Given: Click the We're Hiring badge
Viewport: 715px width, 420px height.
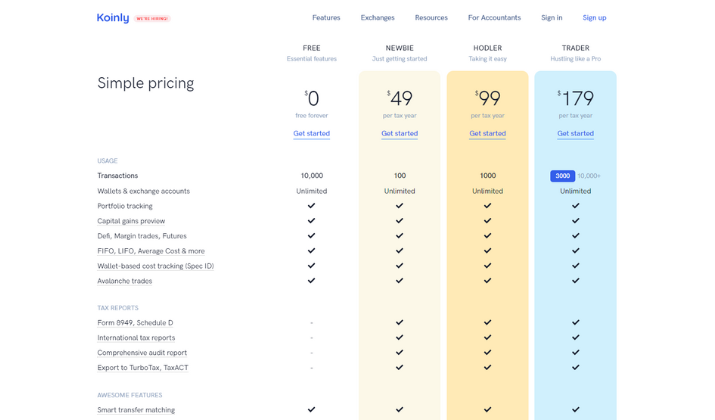Looking at the screenshot, I should coord(152,19).
